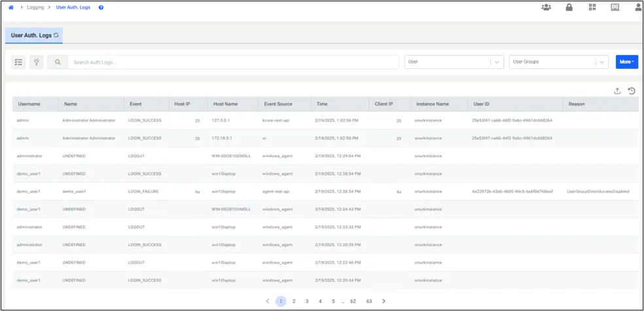Go to the next page arrow
The image size is (644, 311).
tap(384, 301)
